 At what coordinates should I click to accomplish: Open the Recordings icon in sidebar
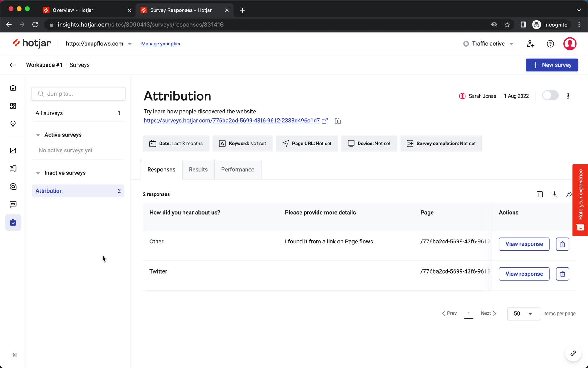[13, 186]
